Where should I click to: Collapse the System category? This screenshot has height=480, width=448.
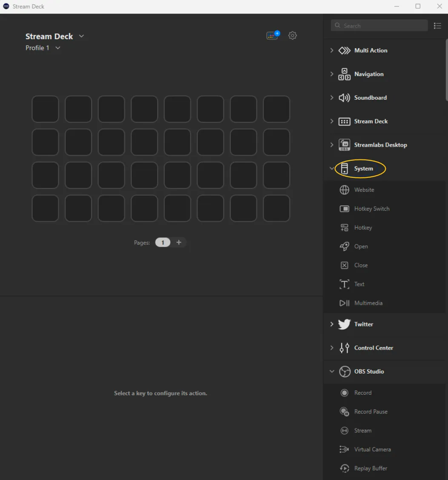pyautogui.click(x=331, y=168)
